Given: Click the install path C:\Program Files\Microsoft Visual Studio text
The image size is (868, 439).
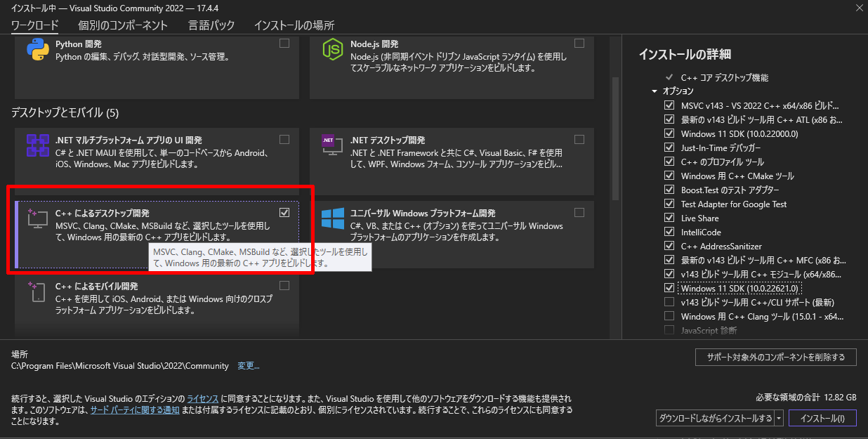Looking at the screenshot, I should (120, 366).
